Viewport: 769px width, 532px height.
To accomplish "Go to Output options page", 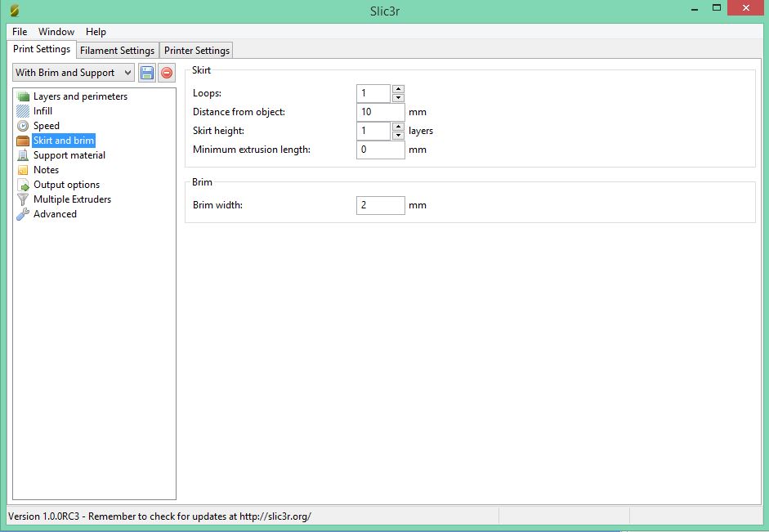I will (66, 185).
